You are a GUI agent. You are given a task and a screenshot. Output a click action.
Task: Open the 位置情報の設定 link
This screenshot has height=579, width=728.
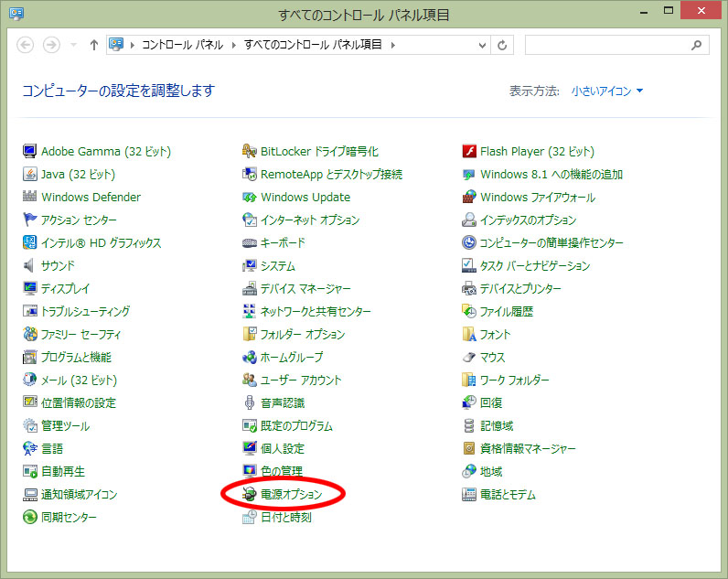pos(79,402)
